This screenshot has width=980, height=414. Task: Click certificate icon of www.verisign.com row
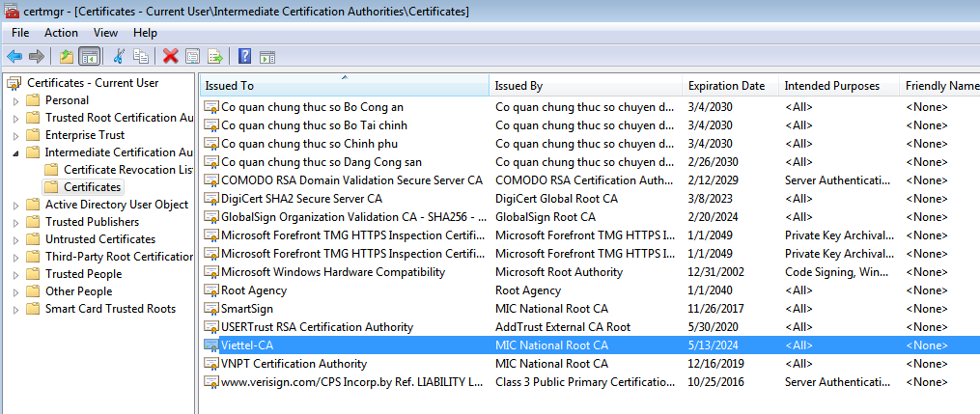pos(211,381)
